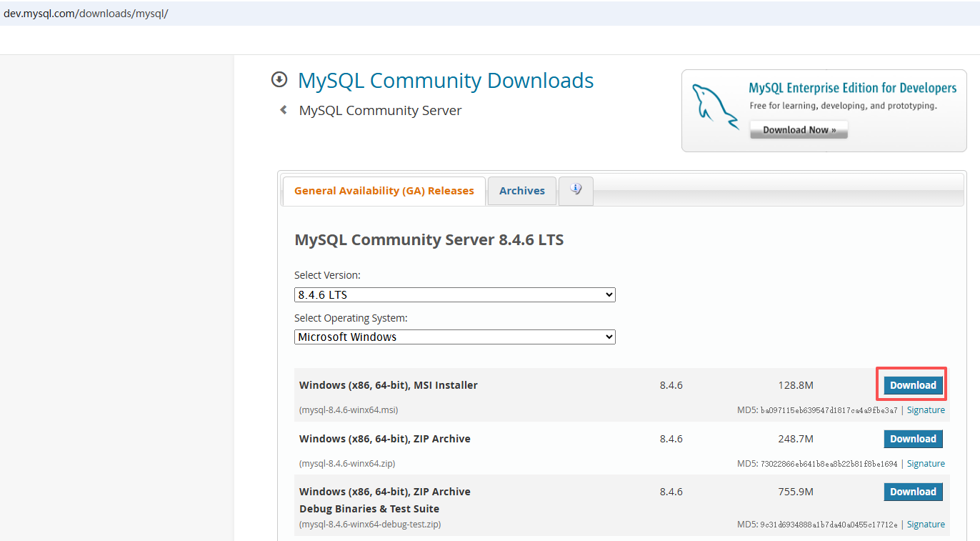Open the Select Operating System dropdown
This screenshot has width=980, height=541.
click(x=455, y=337)
